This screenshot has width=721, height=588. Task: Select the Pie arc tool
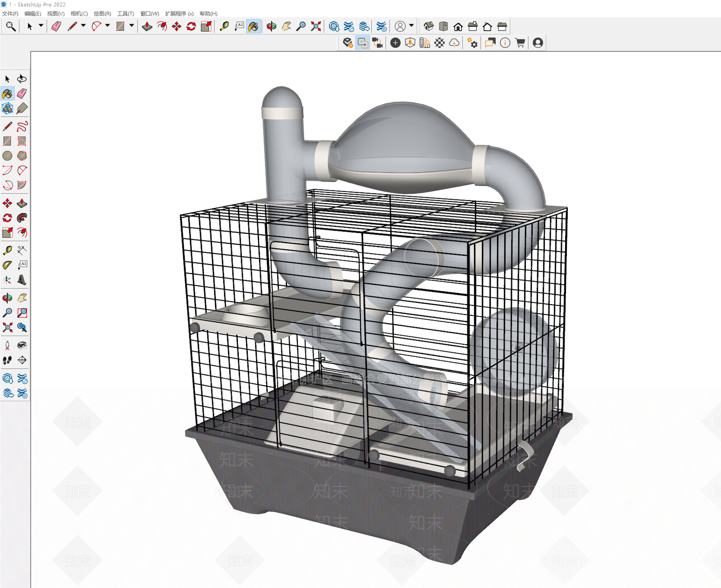[22, 185]
